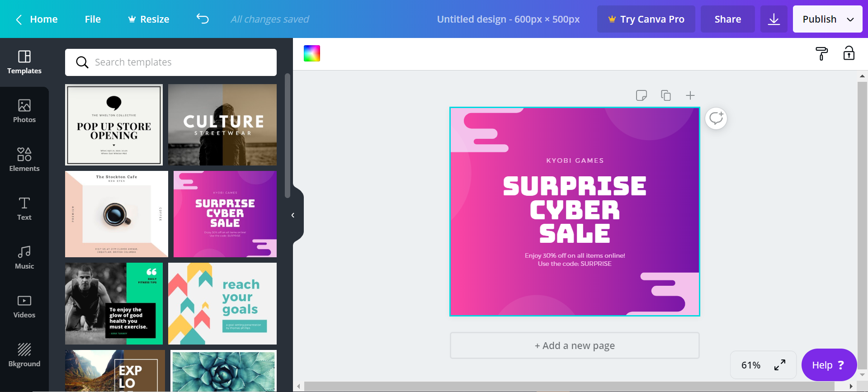
Task: Toggle the lock icon in toolbar
Action: point(849,53)
